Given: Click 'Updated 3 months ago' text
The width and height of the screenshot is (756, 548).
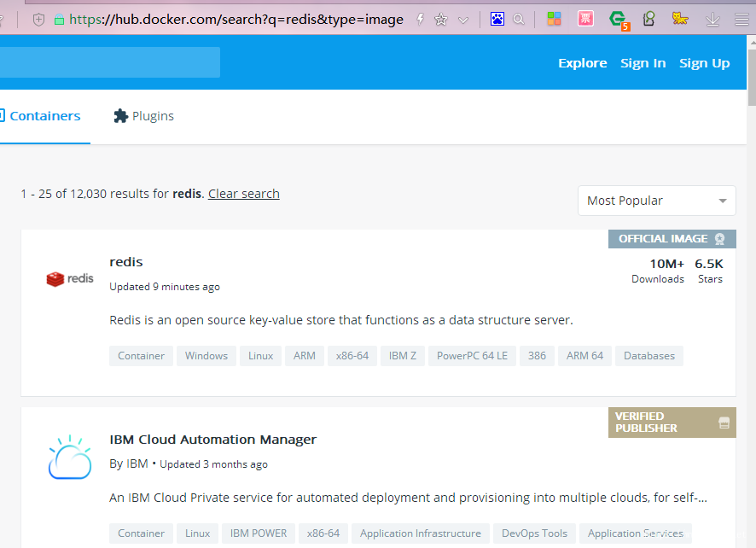Looking at the screenshot, I should [x=213, y=464].
